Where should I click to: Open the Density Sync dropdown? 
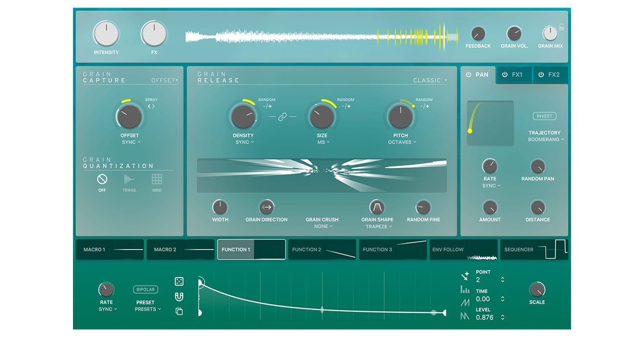coord(245,142)
